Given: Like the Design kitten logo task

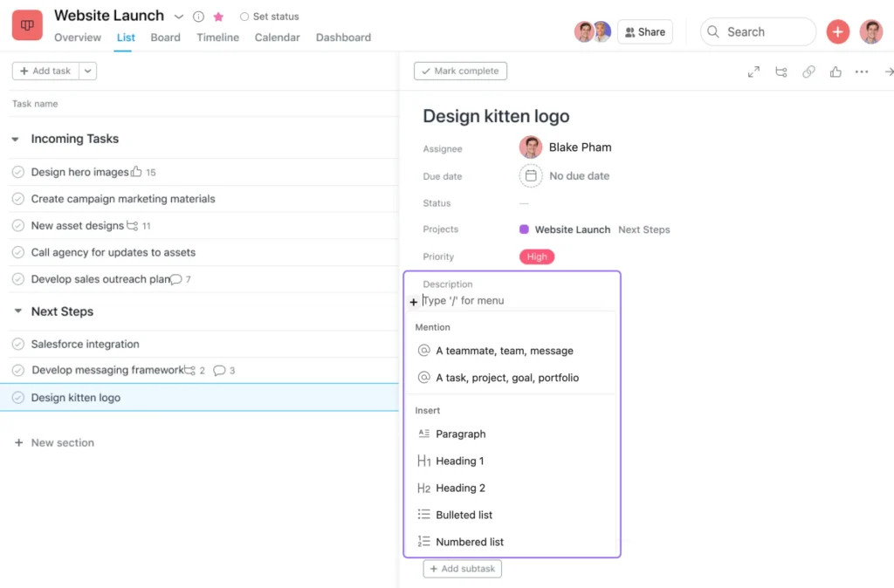Looking at the screenshot, I should pos(835,72).
